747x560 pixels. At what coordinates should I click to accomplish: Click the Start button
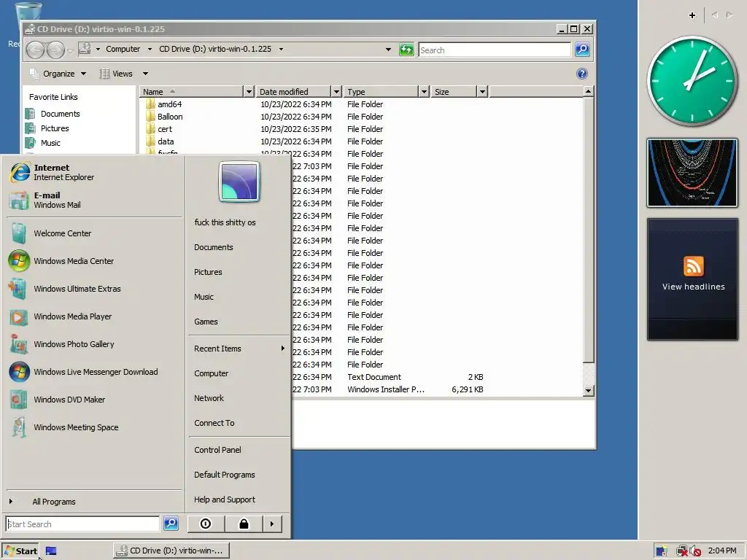click(x=20, y=551)
